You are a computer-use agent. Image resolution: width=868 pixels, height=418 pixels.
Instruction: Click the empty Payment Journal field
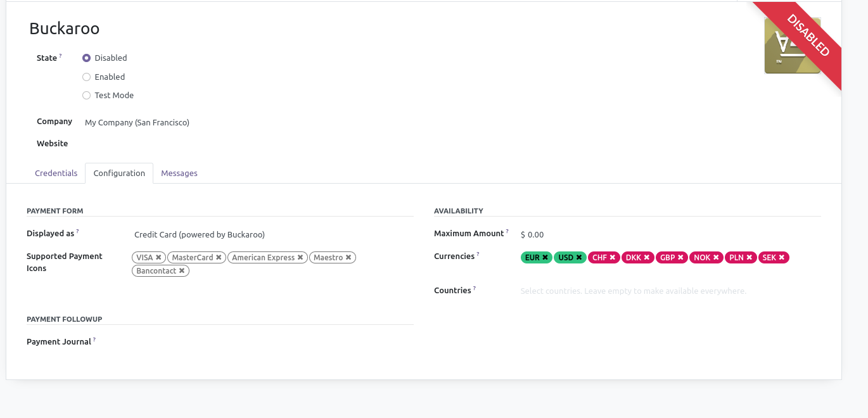click(x=272, y=342)
